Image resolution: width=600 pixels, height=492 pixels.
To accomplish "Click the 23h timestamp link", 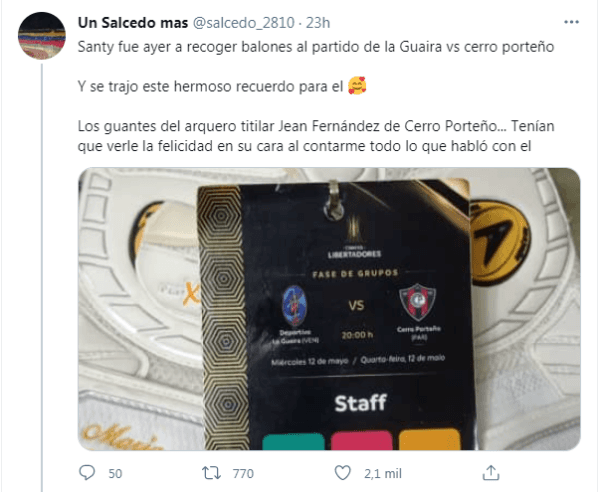I will [x=318, y=23].
